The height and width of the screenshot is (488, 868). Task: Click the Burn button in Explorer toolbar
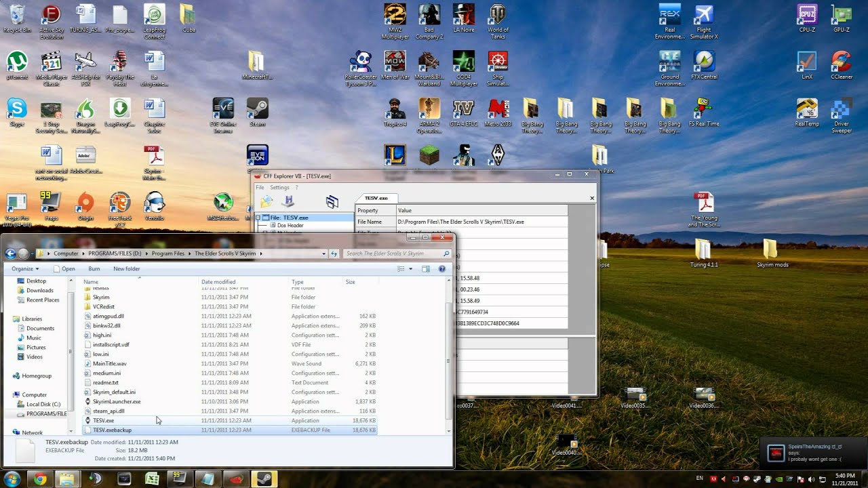point(94,269)
